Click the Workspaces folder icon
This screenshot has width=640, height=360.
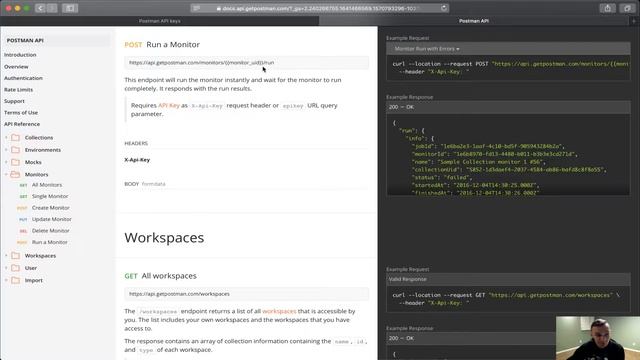(16, 256)
